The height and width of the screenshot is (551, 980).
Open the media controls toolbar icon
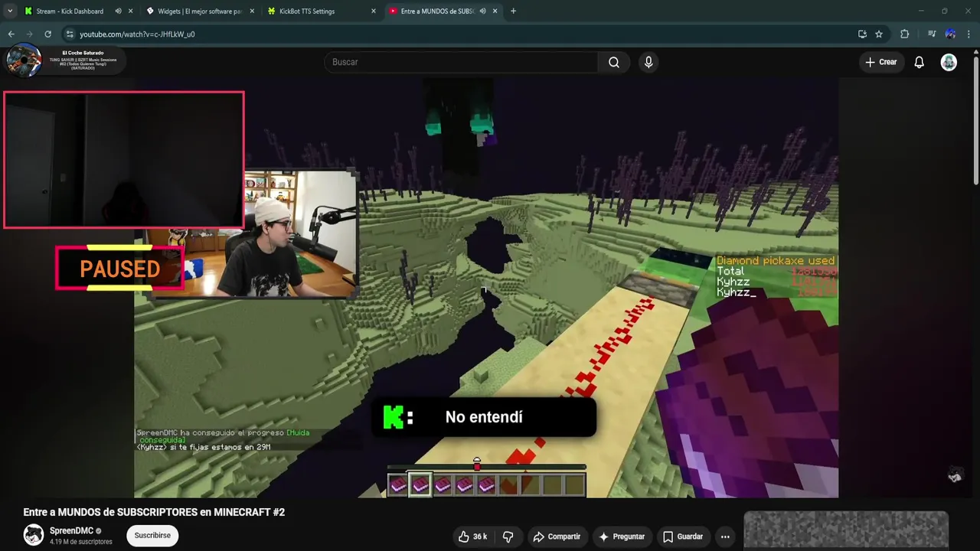(x=932, y=34)
